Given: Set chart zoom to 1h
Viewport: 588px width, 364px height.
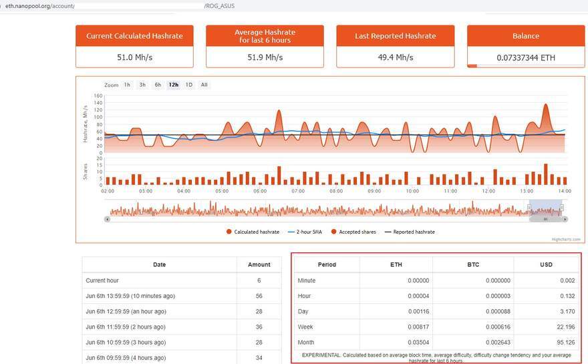Looking at the screenshot, I should point(127,85).
